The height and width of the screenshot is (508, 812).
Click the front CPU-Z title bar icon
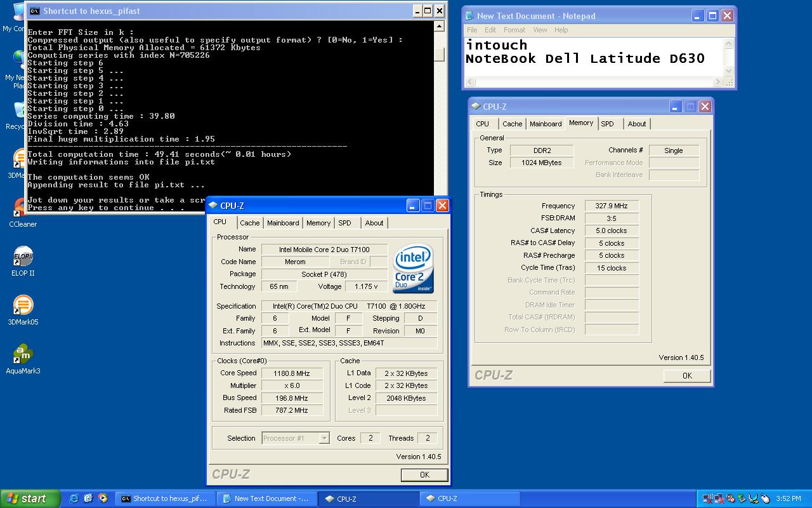click(x=213, y=205)
